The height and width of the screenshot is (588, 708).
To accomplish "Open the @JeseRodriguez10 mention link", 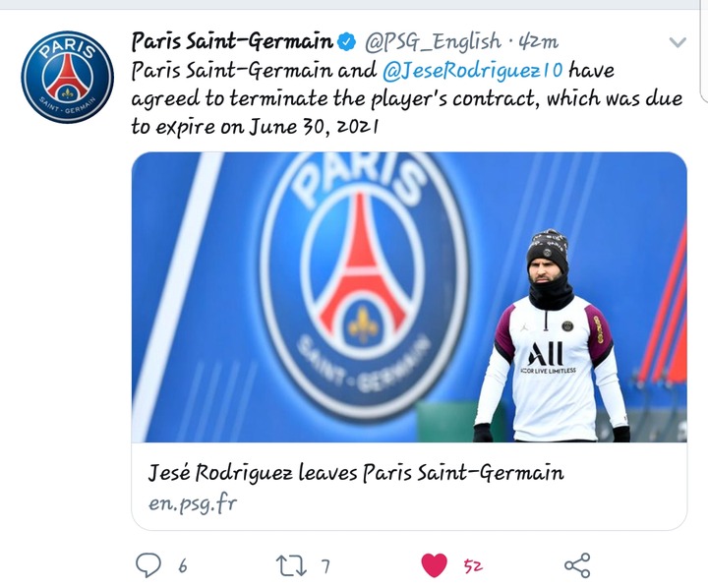I will pos(472,71).
